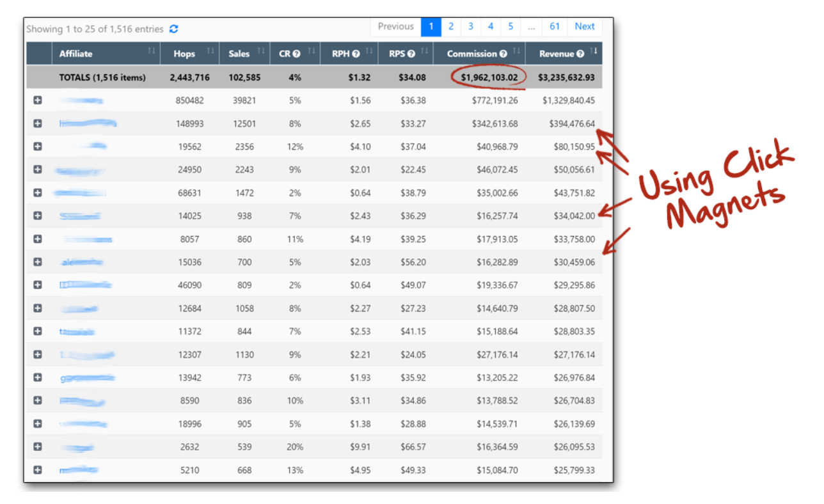Open the Commission column help icon

[503, 54]
